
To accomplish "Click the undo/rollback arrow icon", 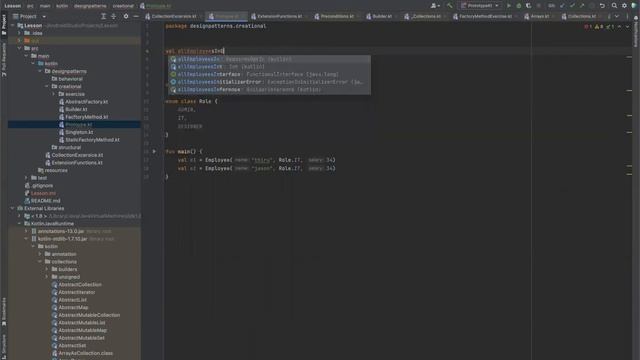I will 602,6.
